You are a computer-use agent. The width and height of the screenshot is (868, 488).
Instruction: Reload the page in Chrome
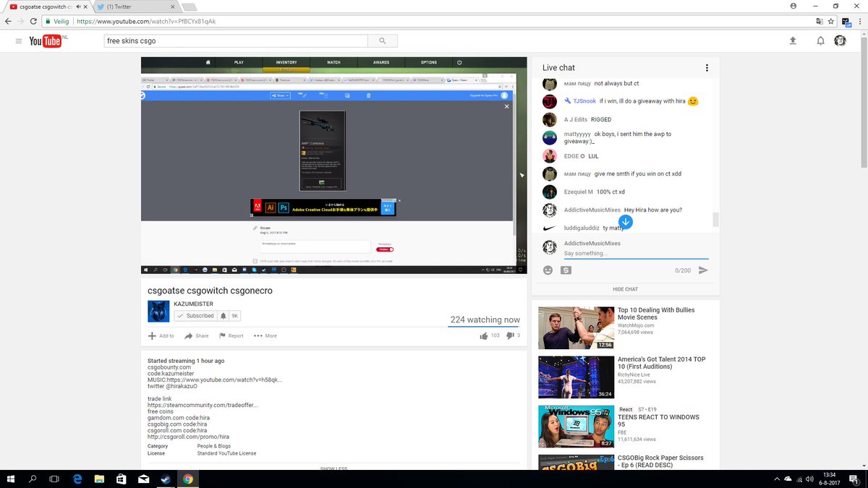(33, 21)
